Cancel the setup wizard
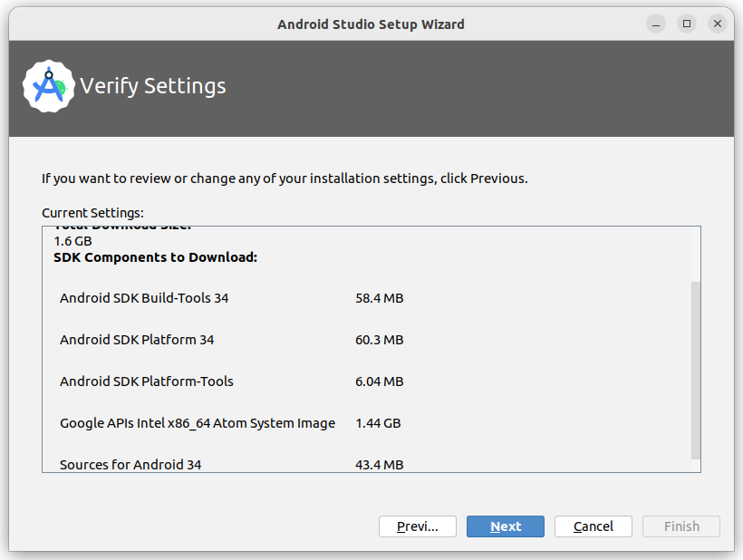 pos(593,526)
